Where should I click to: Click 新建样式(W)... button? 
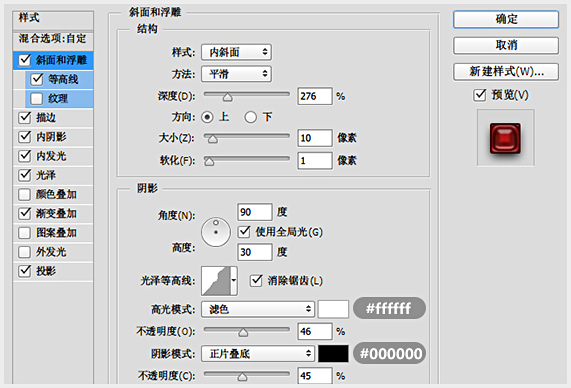click(506, 71)
